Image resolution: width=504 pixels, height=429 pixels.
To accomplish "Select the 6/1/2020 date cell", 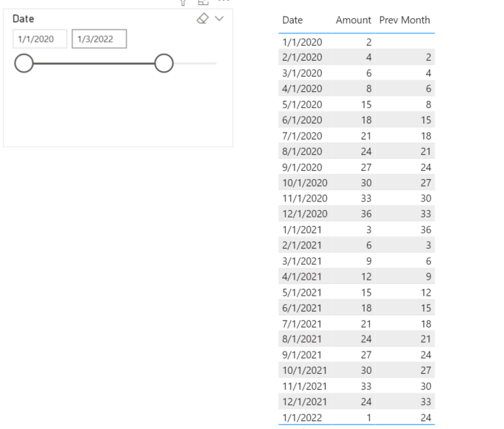I will pos(302,120).
